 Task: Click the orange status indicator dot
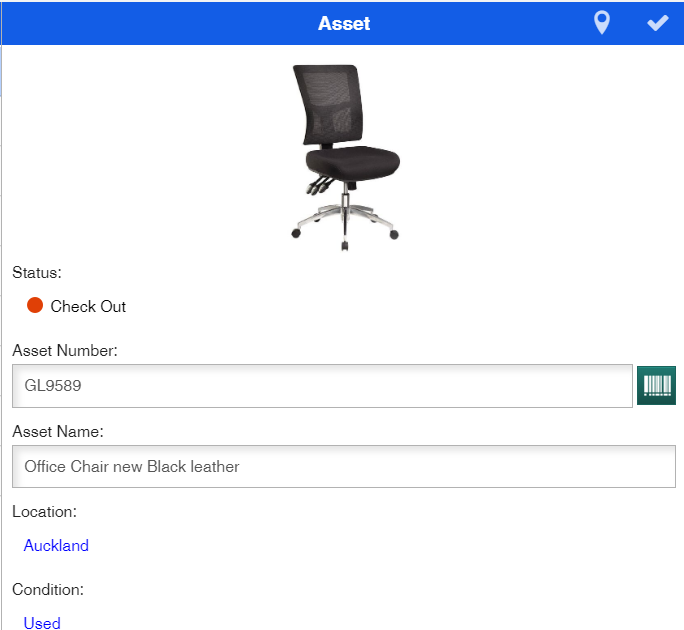click(x=35, y=305)
